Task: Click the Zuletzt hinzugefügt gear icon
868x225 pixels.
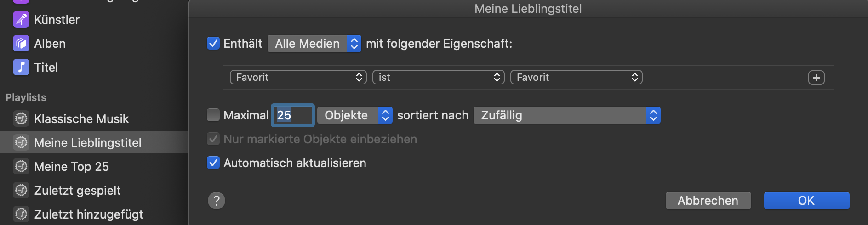Action: (x=21, y=214)
